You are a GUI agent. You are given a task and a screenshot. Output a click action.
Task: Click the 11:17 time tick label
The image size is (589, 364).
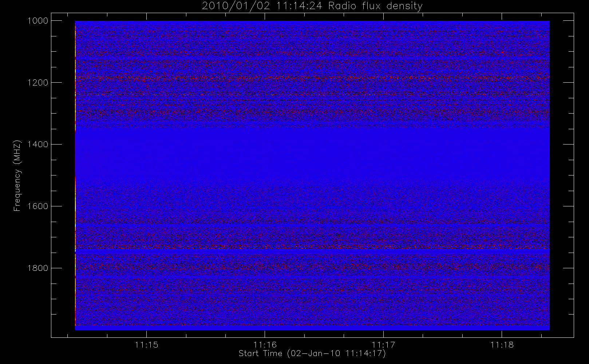[x=383, y=345]
